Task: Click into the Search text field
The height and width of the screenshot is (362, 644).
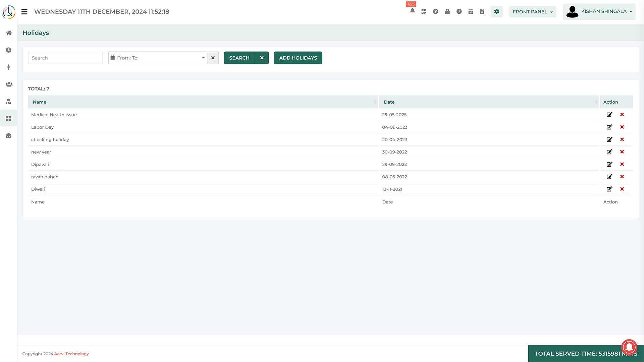Action: click(65, 58)
